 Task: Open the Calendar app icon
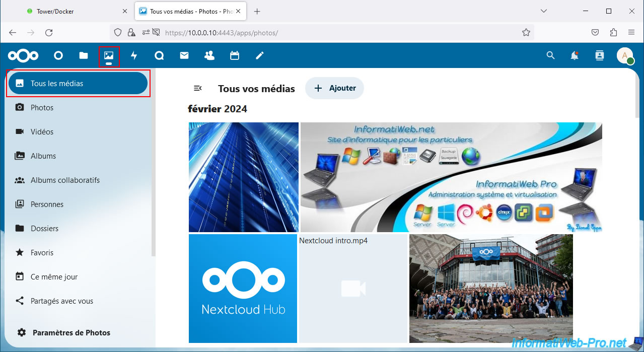(235, 56)
